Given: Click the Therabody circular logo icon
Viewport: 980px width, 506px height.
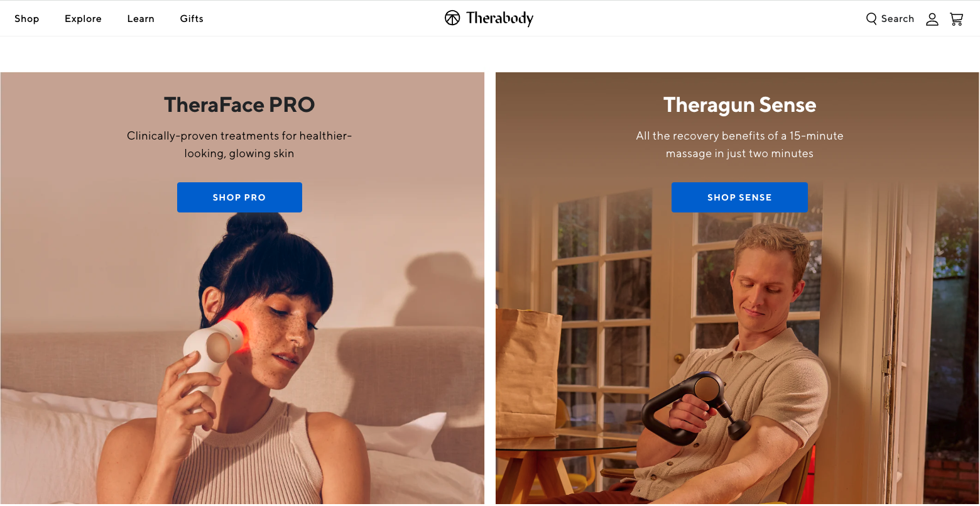Looking at the screenshot, I should (x=452, y=18).
